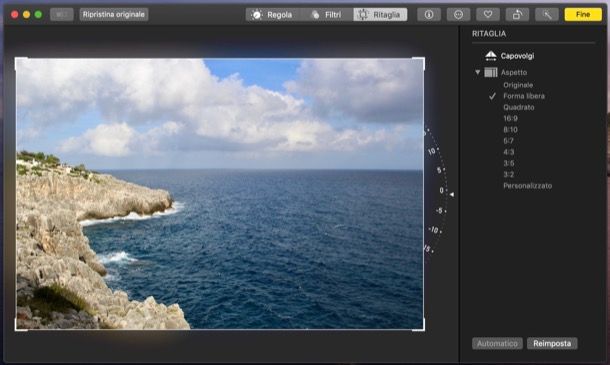Click the yellow Fine button
The width and height of the screenshot is (610, 365).
(583, 14)
